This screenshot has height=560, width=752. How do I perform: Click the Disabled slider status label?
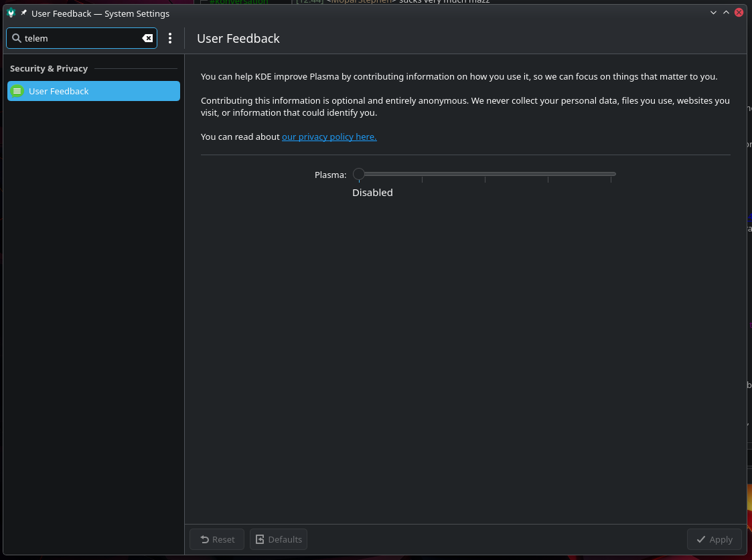tap(372, 193)
